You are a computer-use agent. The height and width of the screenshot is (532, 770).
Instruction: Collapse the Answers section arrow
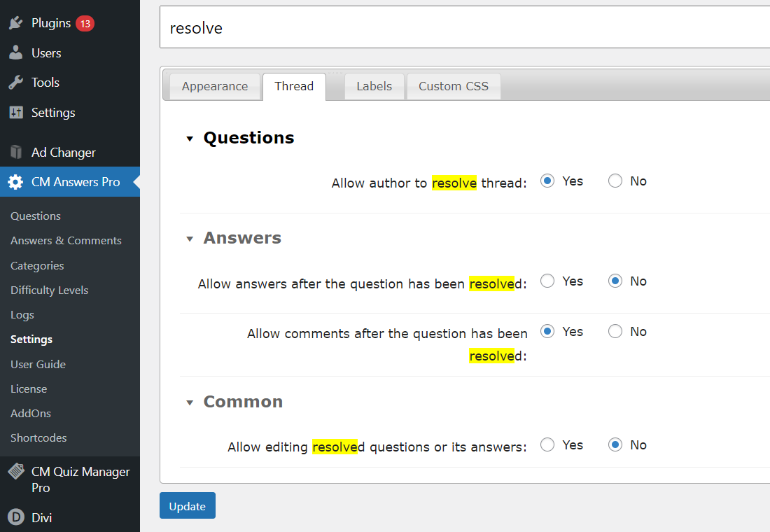coord(190,239)
